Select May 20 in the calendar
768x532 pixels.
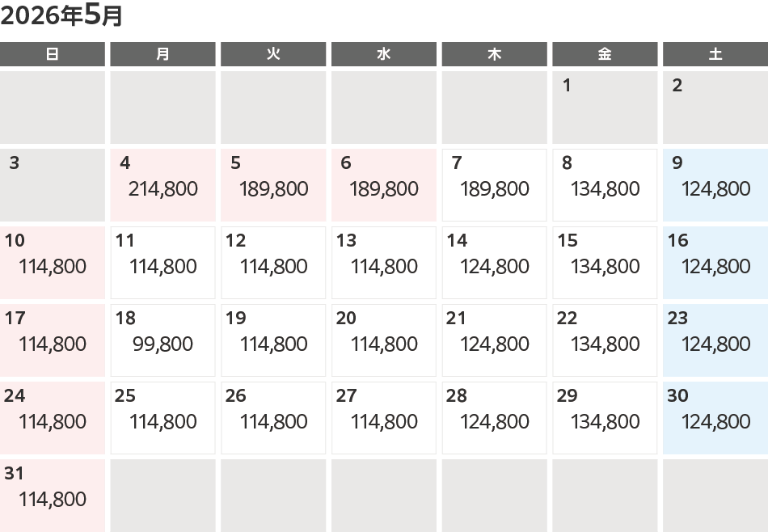(x=384, y=340)
